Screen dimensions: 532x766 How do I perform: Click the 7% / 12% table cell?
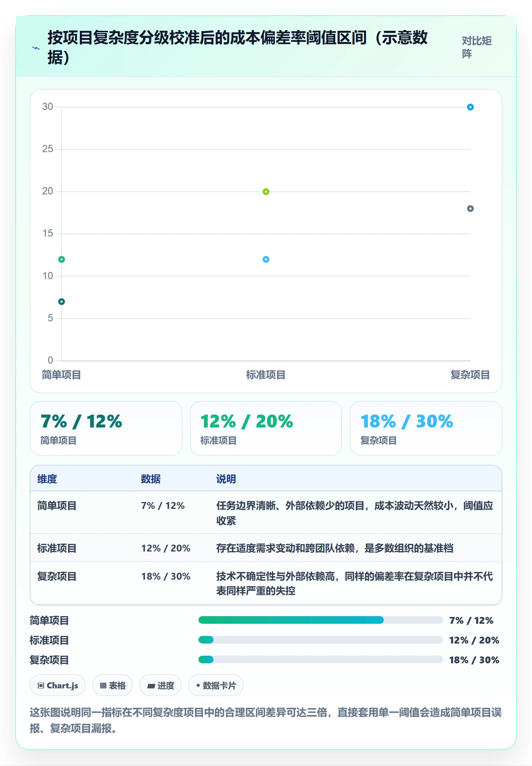[163, 505]
